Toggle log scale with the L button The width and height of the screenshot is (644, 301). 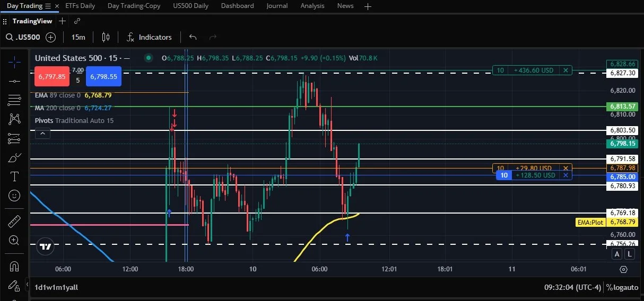[x=630, y=254]
